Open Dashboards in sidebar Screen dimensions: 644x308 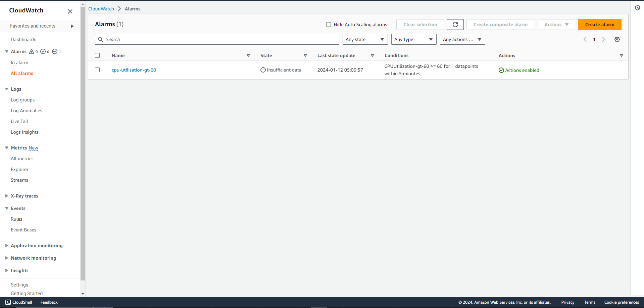(x=23, y=40)
